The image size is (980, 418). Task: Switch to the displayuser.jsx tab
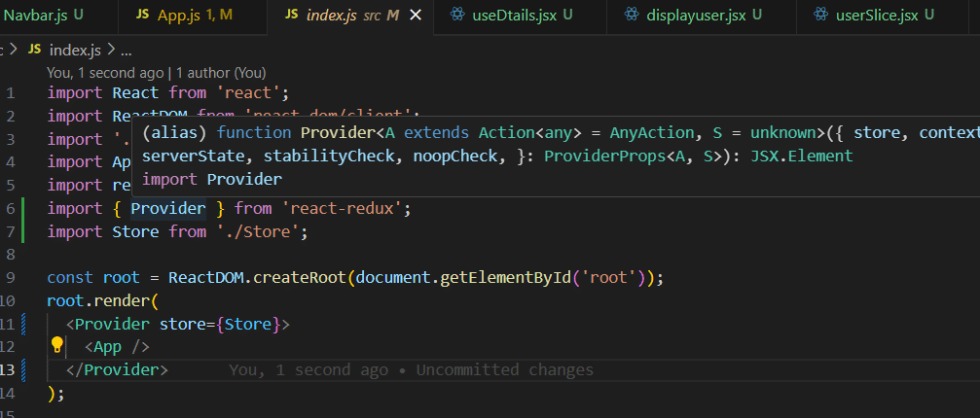pos(702,16)
